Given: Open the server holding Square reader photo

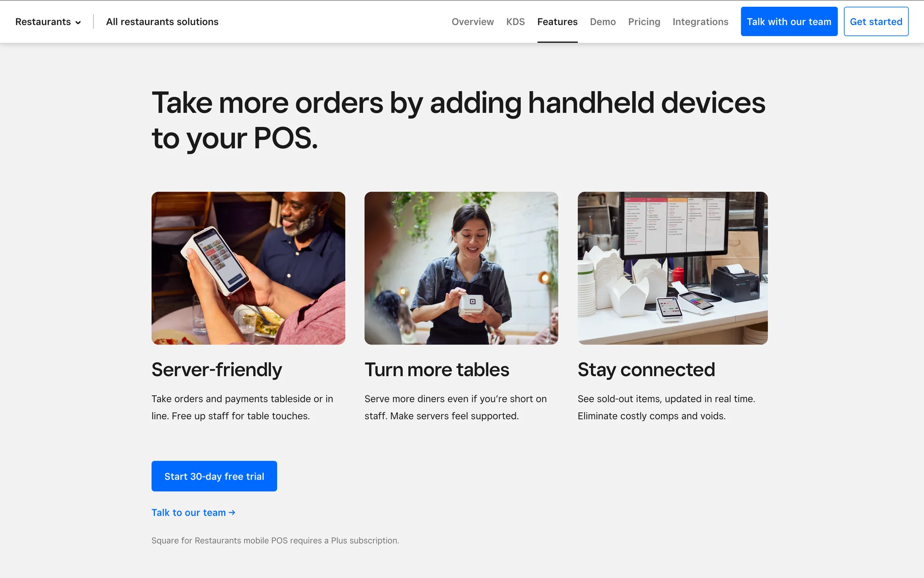Looking at the screenshot, I should [461, 268].
